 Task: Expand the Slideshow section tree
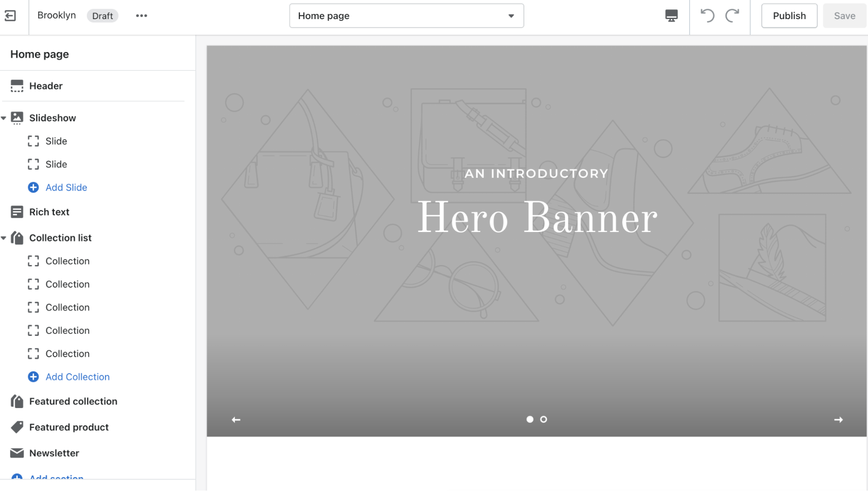(5, 117)
